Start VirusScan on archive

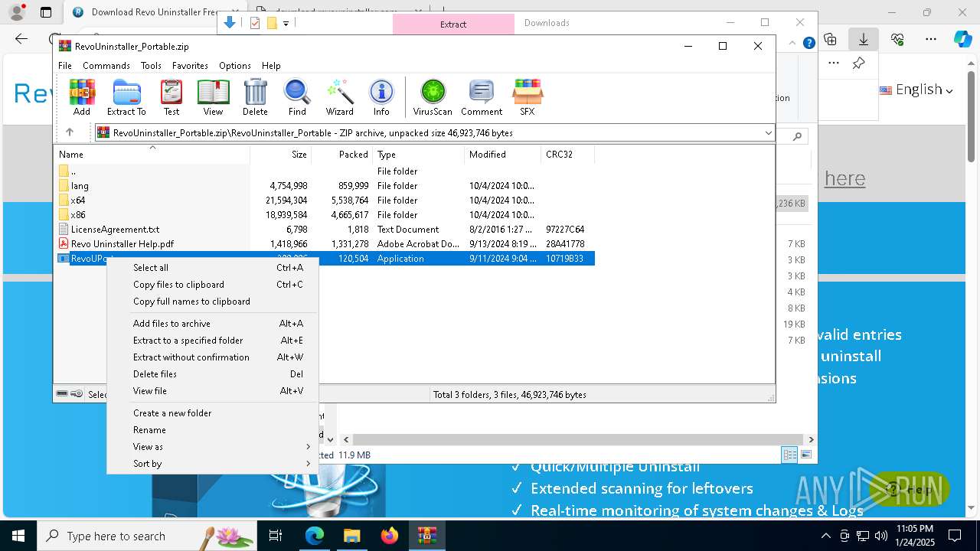click(433, 97)
